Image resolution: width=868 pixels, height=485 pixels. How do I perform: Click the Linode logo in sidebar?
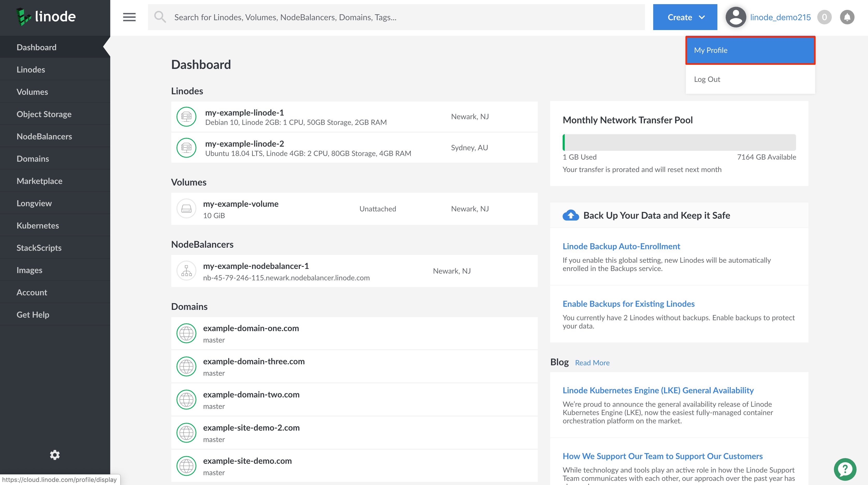tap(46, 17)
